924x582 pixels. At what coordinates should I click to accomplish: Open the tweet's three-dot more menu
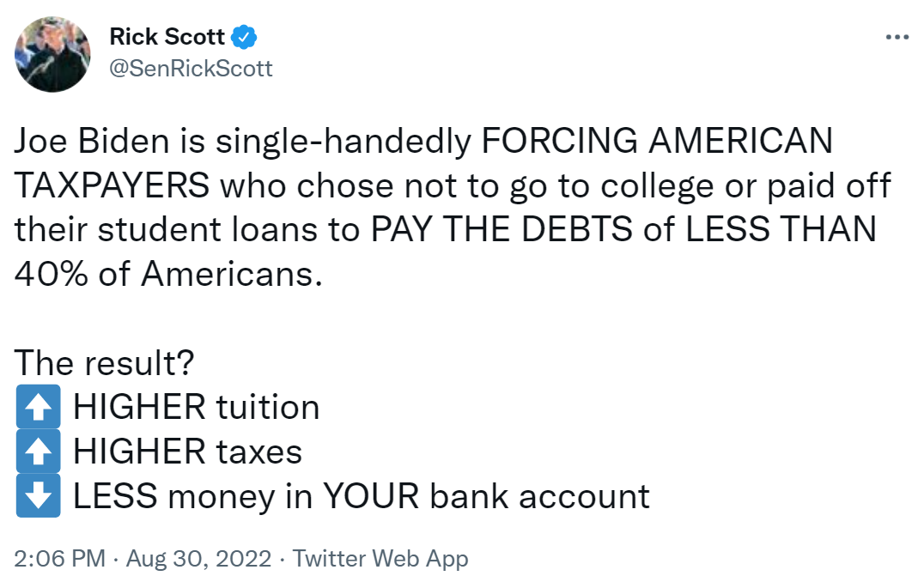point(897,37)
